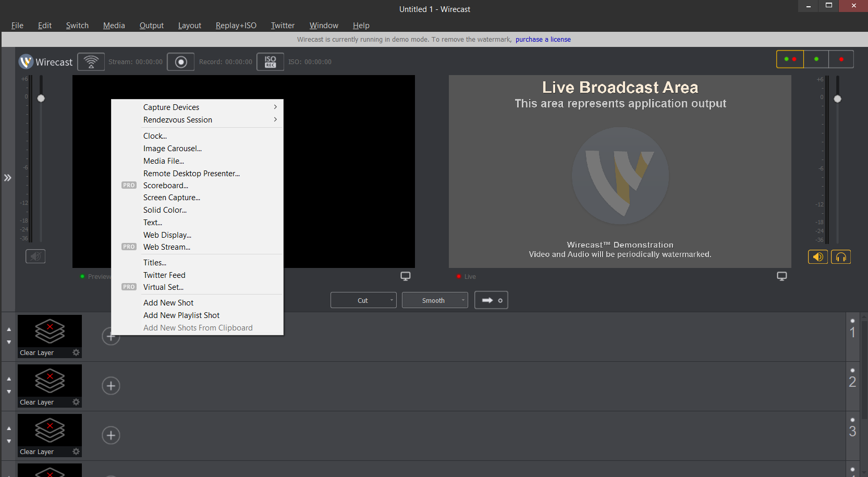
Task: Choose Screen Capture... entry
Action: [198, 197]
